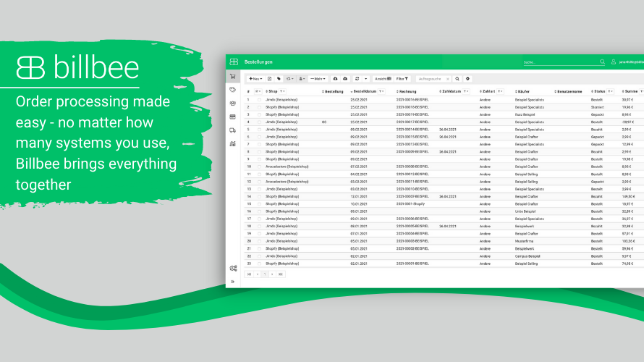The image size is (644, 362).
Task: Select invoice 2021-00016-BEISPIEL cell
Action: 412,100
